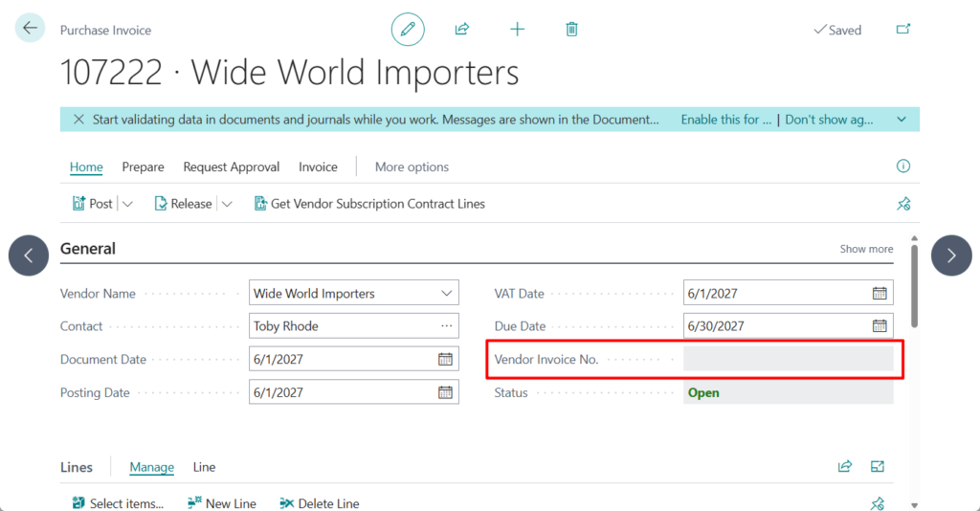Image resolution: width=980 pixels, height=511 pixels.
Task: Expand the Release options dropdown arrow
Action: tap(227, 204)
